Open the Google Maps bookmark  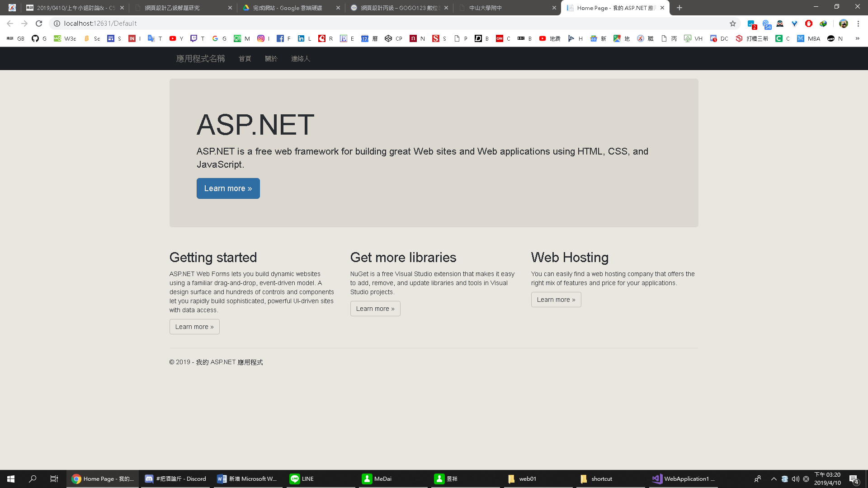pyautogui.click(x=622, y=39)
